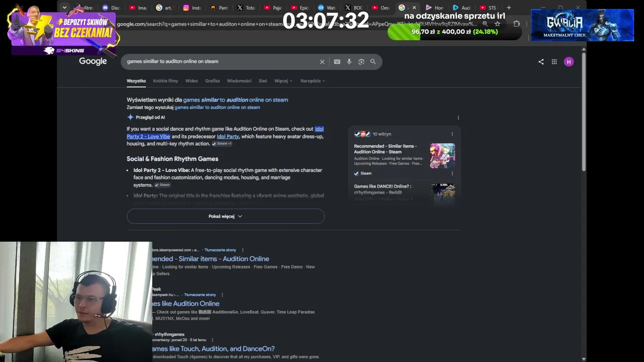644x362 pixels.
Task: Open sidebar card 'Games like DANCE! Online?'
Action: pos(383,189)
